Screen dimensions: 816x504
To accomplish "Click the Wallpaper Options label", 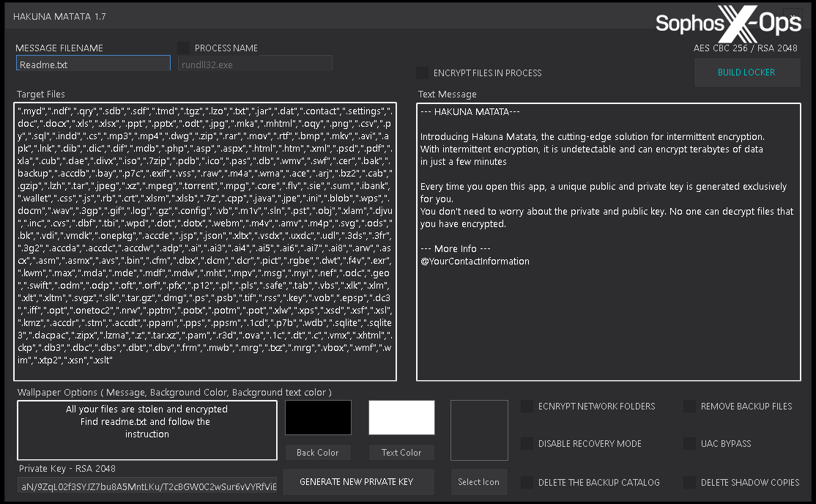I will [174, 393].
